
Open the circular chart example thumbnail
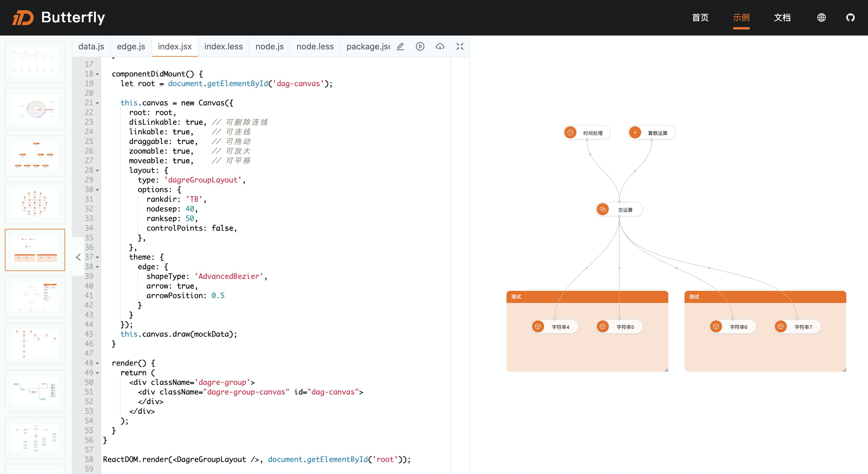point(35,109)
